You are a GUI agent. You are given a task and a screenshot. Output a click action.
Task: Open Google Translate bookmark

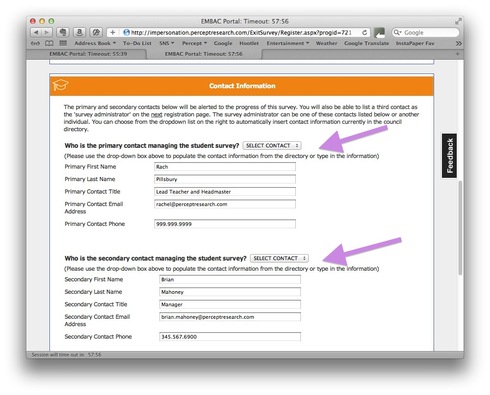(366, 43)
